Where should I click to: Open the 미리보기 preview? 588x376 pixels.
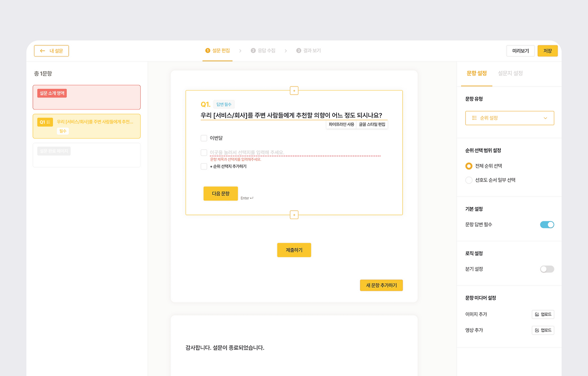coord(520,51)
